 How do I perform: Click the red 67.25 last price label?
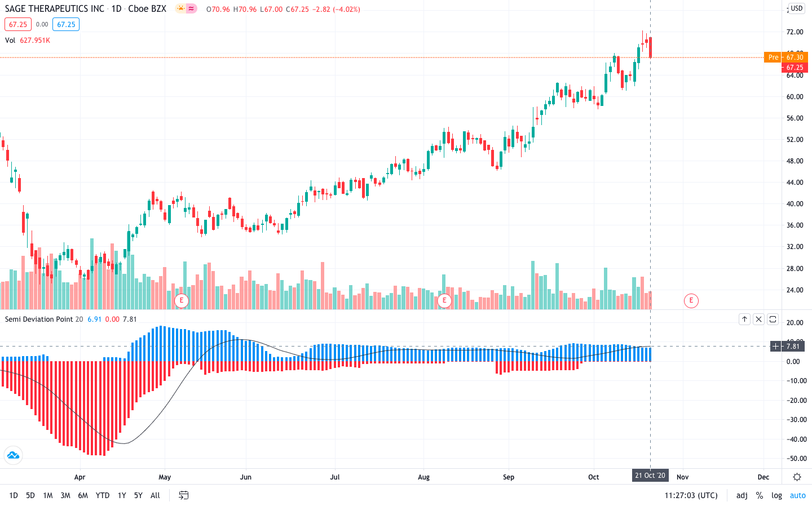coord(795,67)
